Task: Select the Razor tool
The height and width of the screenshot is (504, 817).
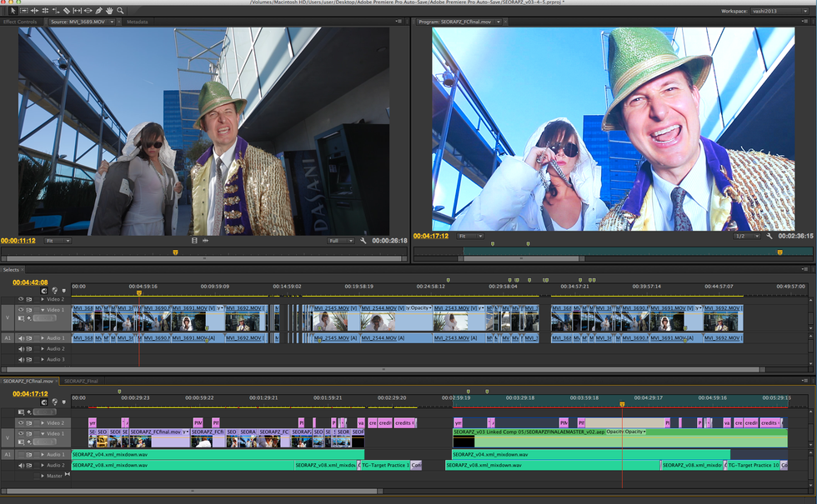Action: 67,11
